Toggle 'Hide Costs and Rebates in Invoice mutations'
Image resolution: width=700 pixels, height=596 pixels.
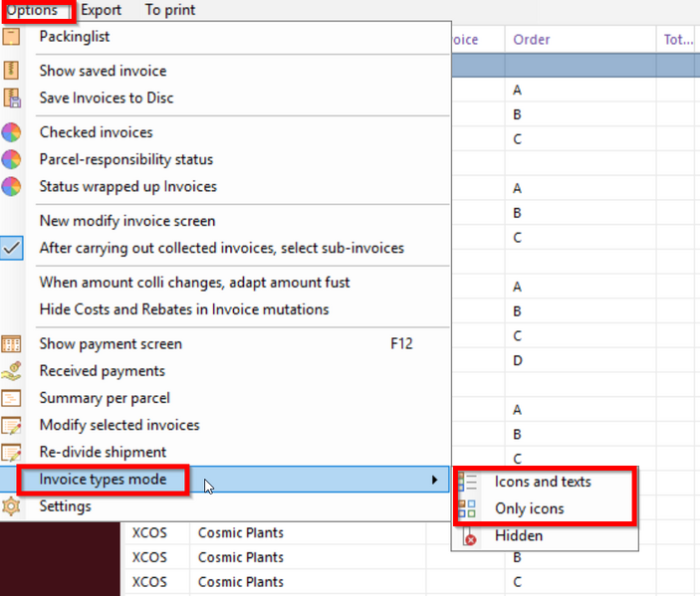(183, 309)
